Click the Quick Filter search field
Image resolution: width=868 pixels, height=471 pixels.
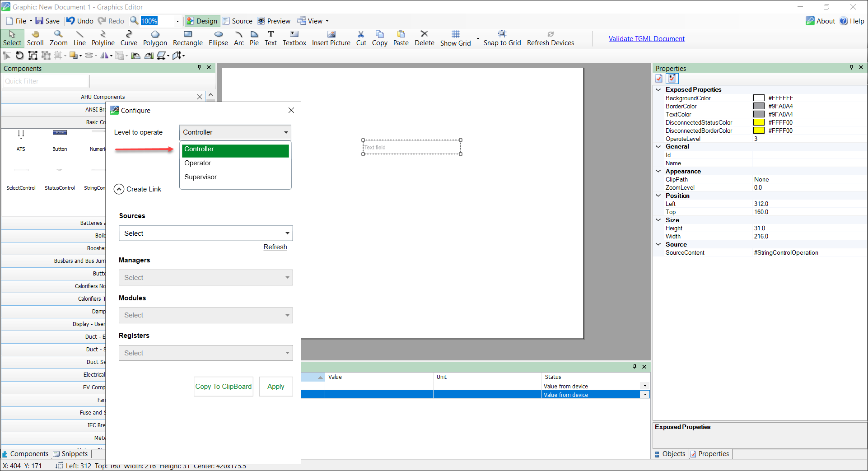click(45, 81)
